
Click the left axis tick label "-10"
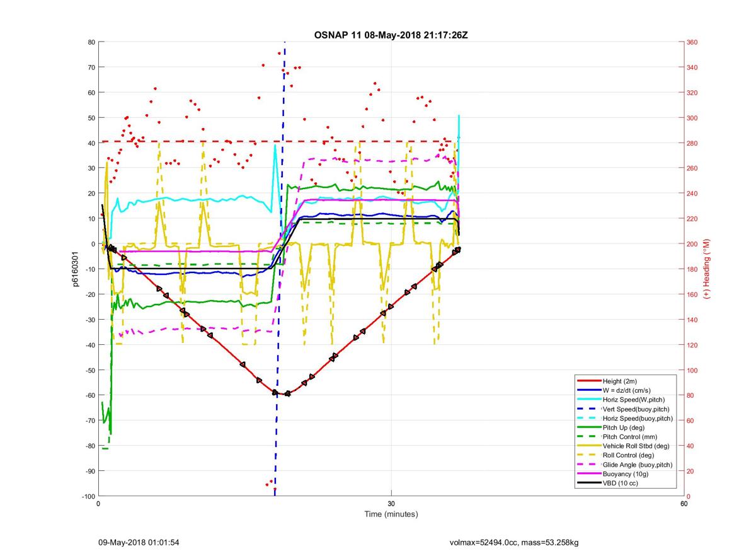click(x=89, y=269)
